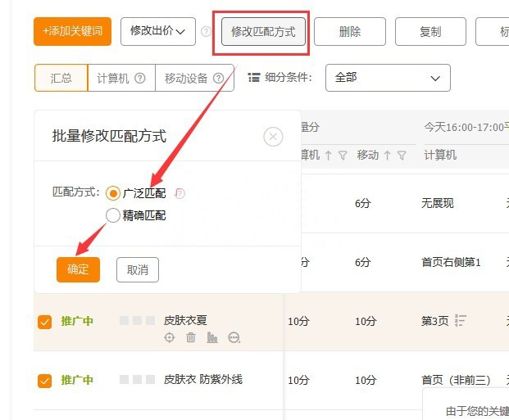This screenshot has width=509, height=420.
Task: Open the chart icon under 皮肤衣夏
Action: click(x=212, y=337)
